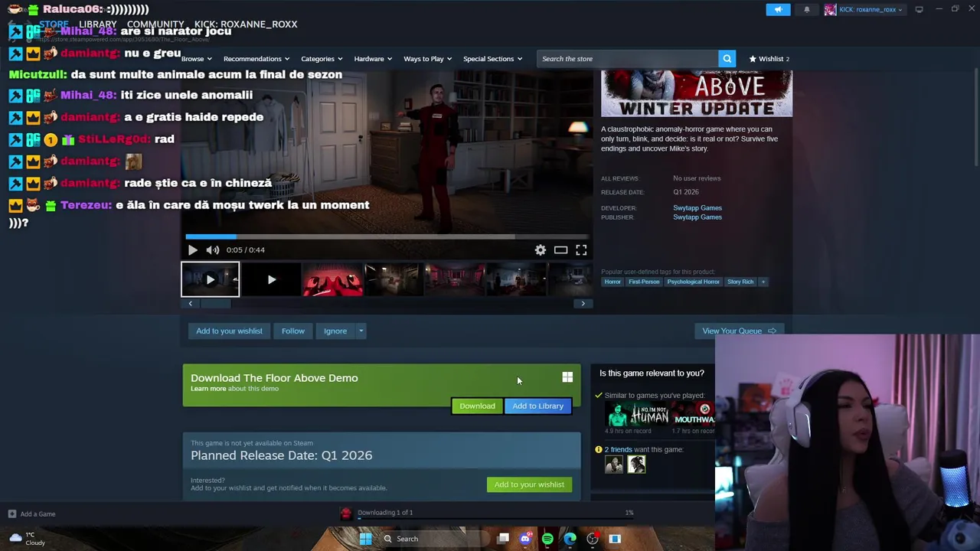Click the Ignore button
980x551 pixels.
pyautogui.click(x=335, y=331)
